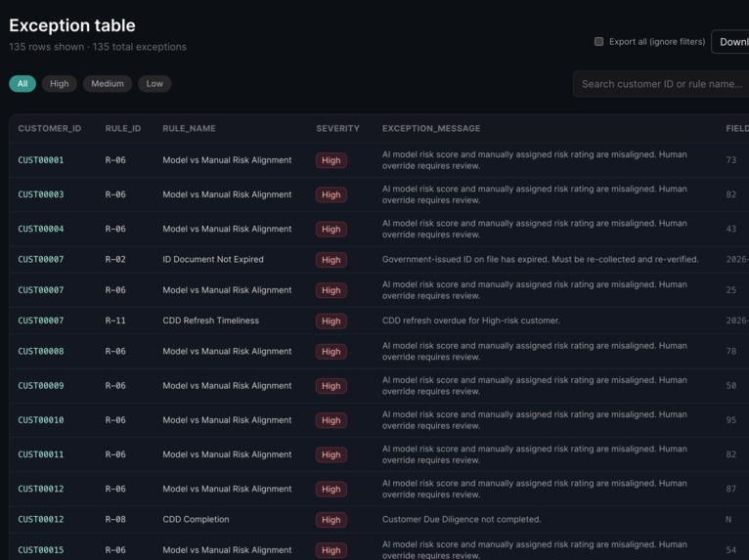Click the Government-issued ID expired message

pyautogui.click(x=541, y=259)
